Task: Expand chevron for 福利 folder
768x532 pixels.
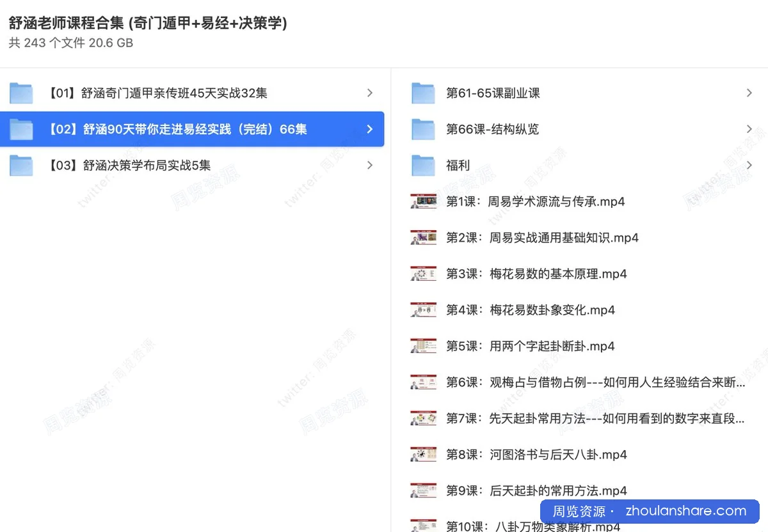Action: click(x=749, y=166)
